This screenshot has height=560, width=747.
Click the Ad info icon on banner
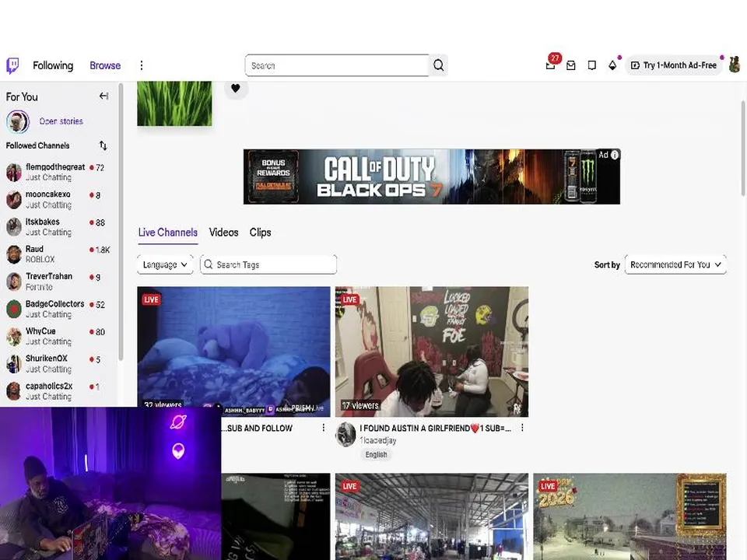615,155
